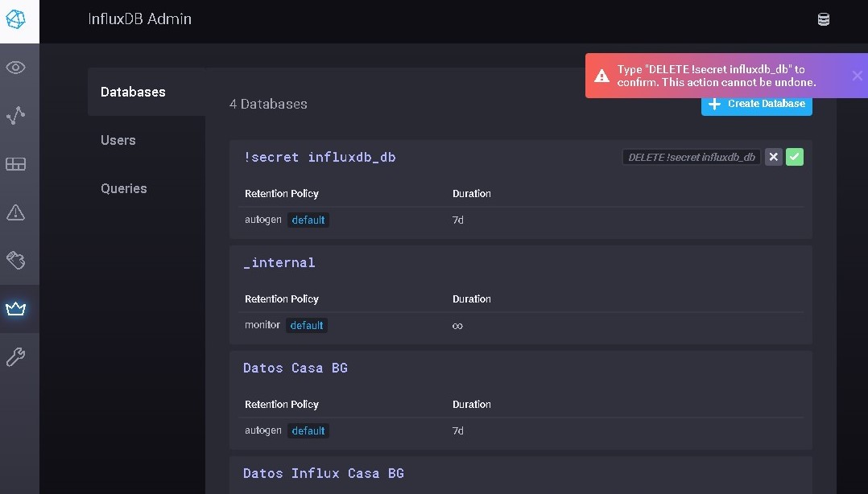The width and height of the screenshot is (868, 494).
Task: Dismiss the delete warning notification
Action: [x=857, y=76]
